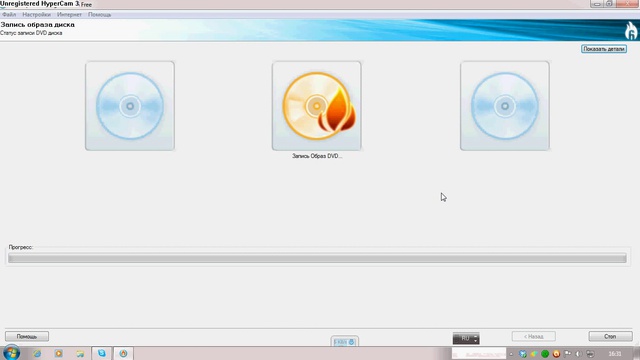
Task: Click the volume speaker tray icon
Action: [x=578, y=354]
